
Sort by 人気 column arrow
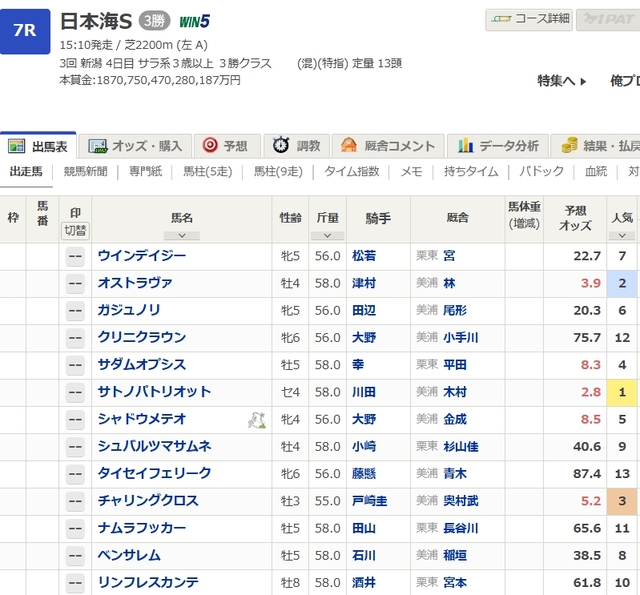pyautogui.click(x=622, y=235)
